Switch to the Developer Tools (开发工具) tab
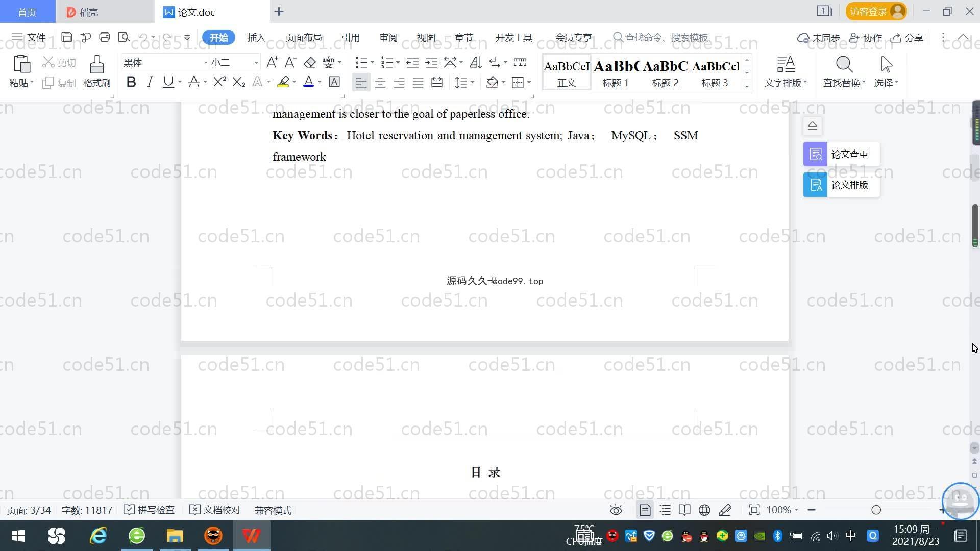 pyautogui.click(x=513, y=37)
